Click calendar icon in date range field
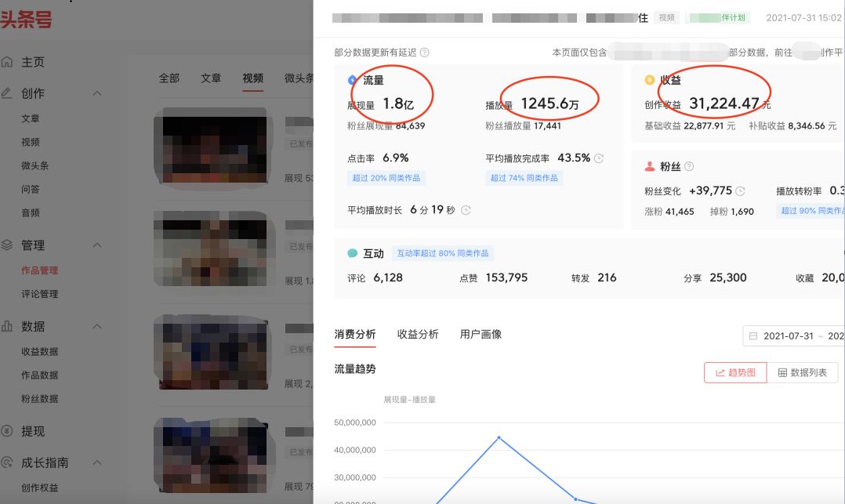This screenshot has width=845, height=504. coord(753,335)
